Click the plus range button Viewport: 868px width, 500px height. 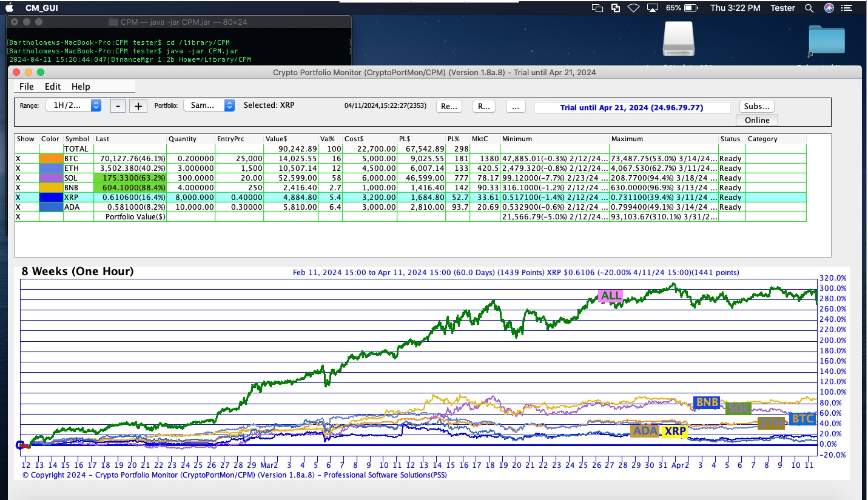point(138,106)
